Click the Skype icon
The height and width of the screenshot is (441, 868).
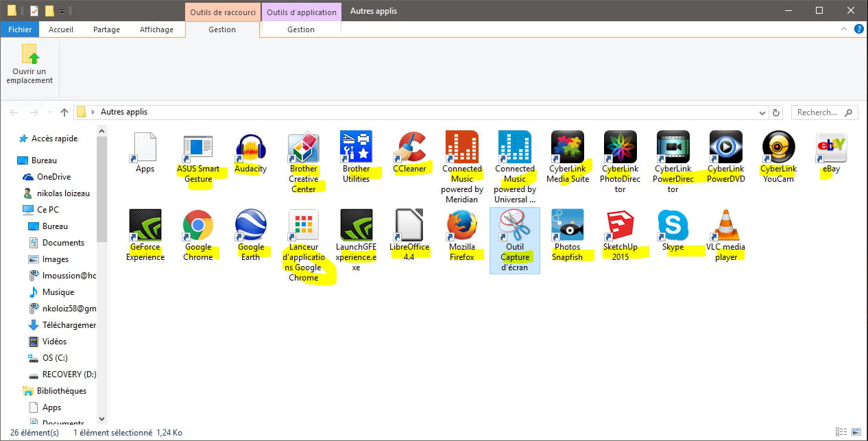pos(673,225)
